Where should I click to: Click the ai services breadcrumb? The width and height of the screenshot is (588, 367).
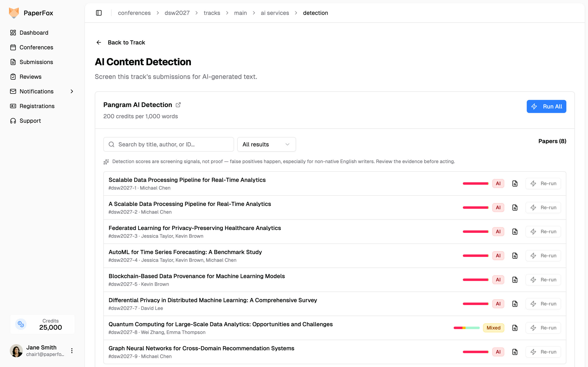click(275, 13)
